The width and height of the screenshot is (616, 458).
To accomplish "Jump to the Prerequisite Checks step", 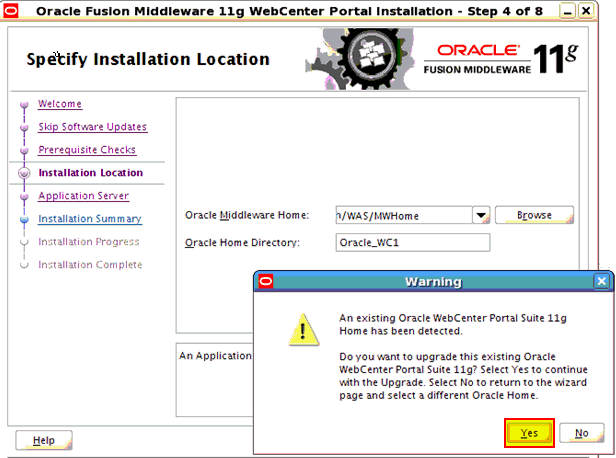I will coord(87,150).
